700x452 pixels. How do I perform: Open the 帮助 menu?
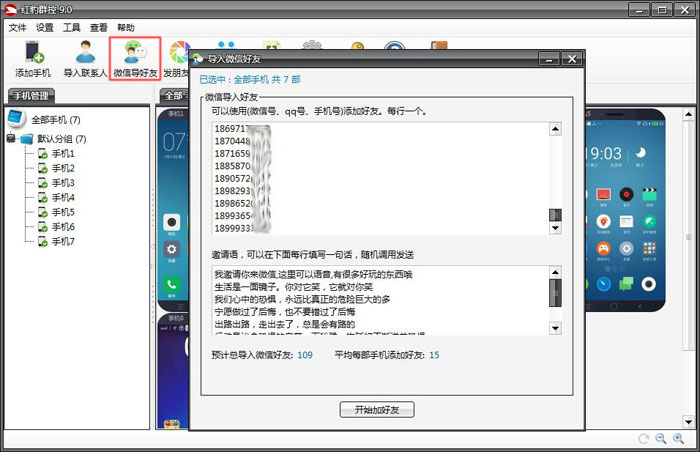click(126, 28)
